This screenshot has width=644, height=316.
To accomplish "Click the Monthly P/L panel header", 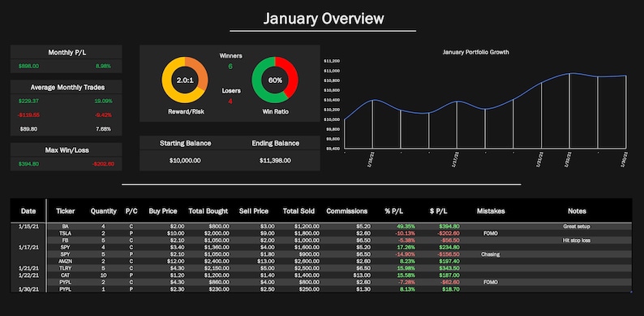I will (x=67, y=53).
